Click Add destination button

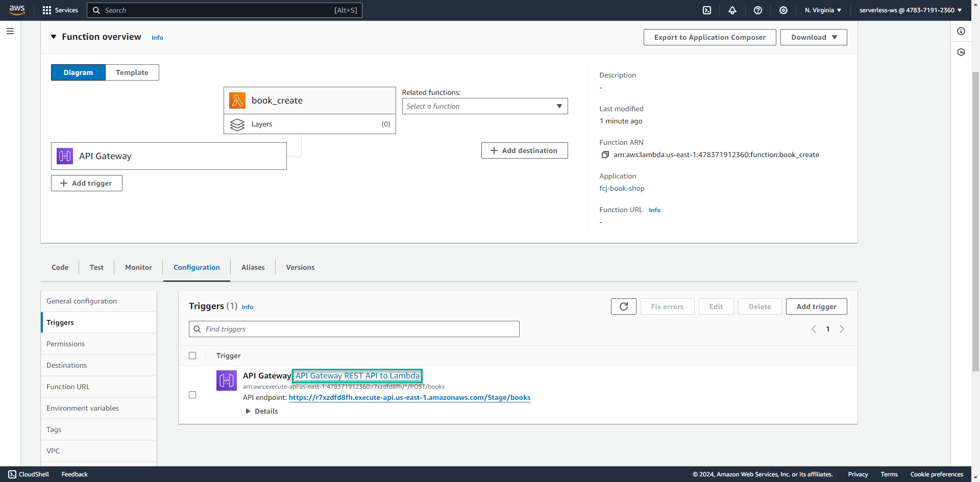(525, 150)
